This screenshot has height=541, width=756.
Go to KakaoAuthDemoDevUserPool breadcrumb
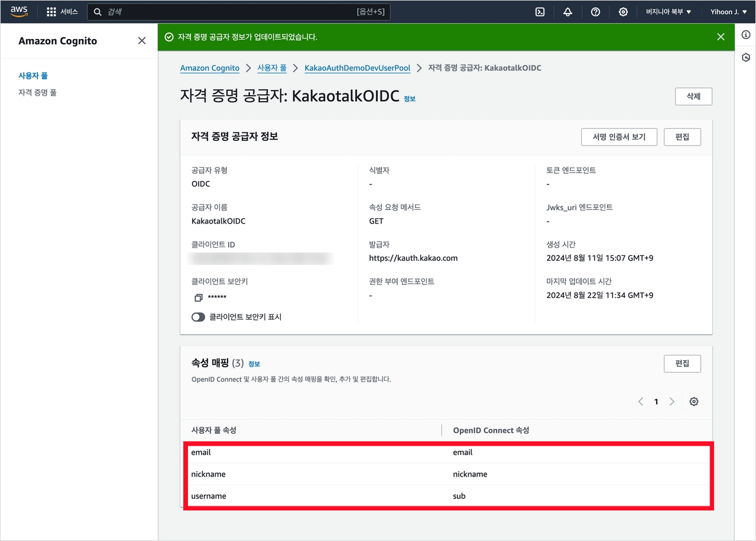[x=358, y=68]
